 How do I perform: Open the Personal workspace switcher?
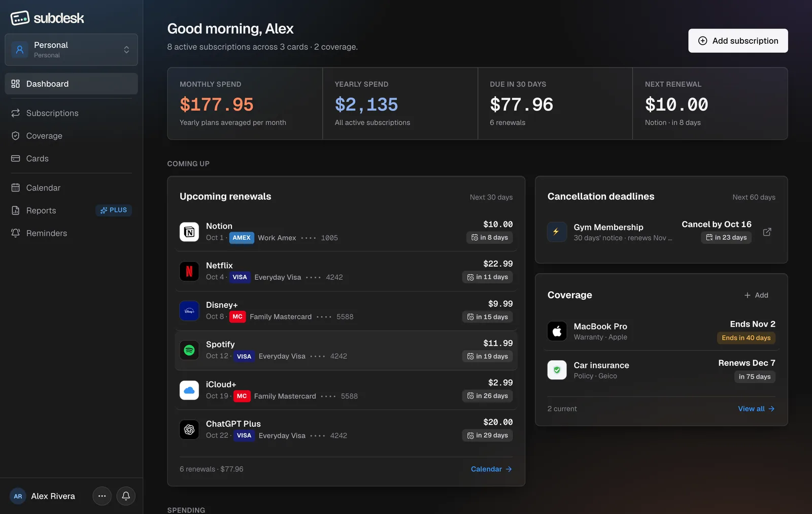point(71,50)
